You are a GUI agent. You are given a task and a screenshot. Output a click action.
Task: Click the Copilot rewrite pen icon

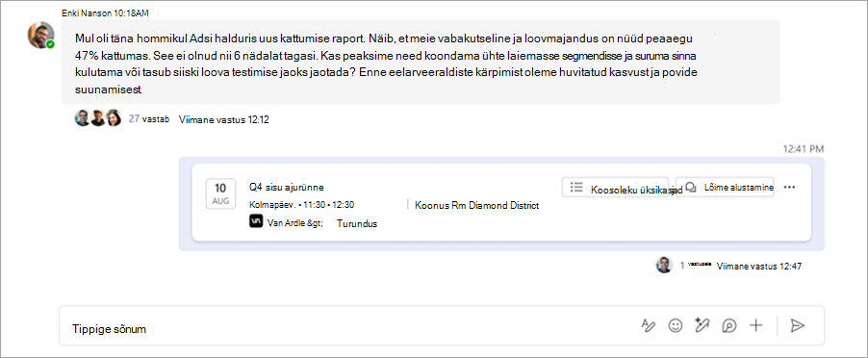702,326
